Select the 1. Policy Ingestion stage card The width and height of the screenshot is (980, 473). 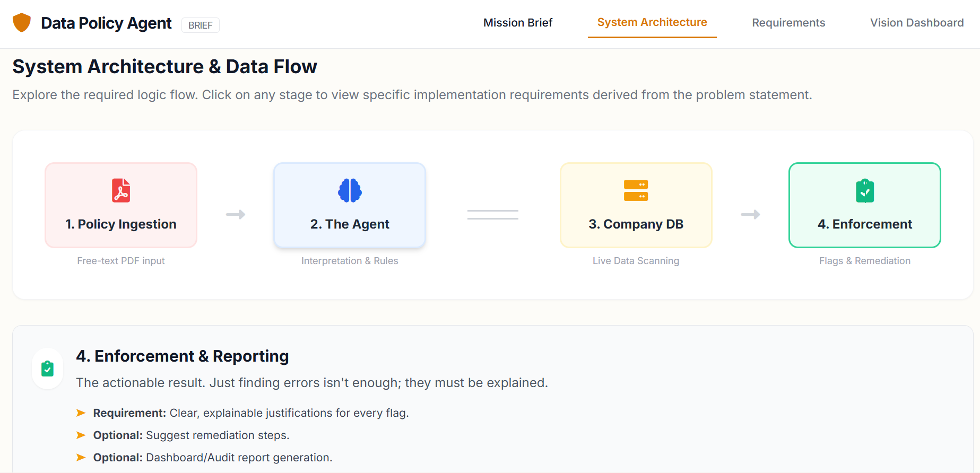click(x=121, y=205)
